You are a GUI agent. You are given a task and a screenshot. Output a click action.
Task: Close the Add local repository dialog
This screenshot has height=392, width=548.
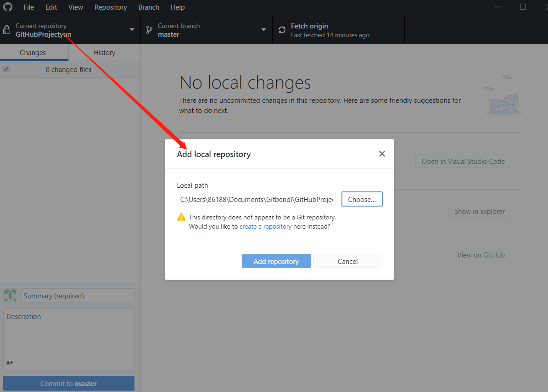point(382,154)
